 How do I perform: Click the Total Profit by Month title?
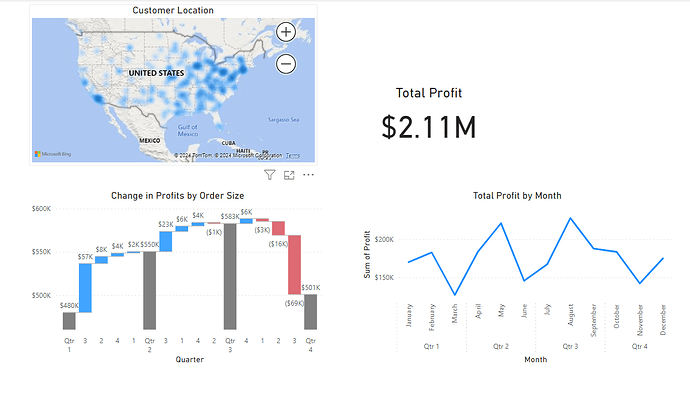coord(517,196)
